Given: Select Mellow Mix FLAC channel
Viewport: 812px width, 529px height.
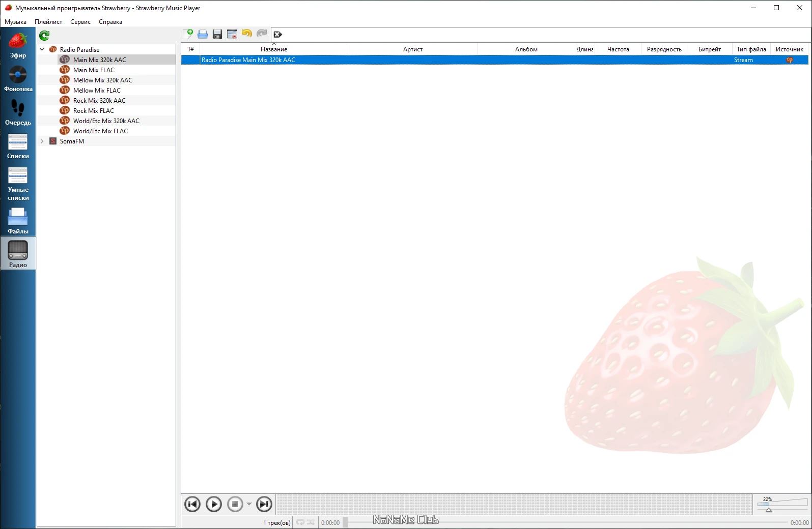Looking at the screenshot, I should pyautogui.click(x=97, y=90).
